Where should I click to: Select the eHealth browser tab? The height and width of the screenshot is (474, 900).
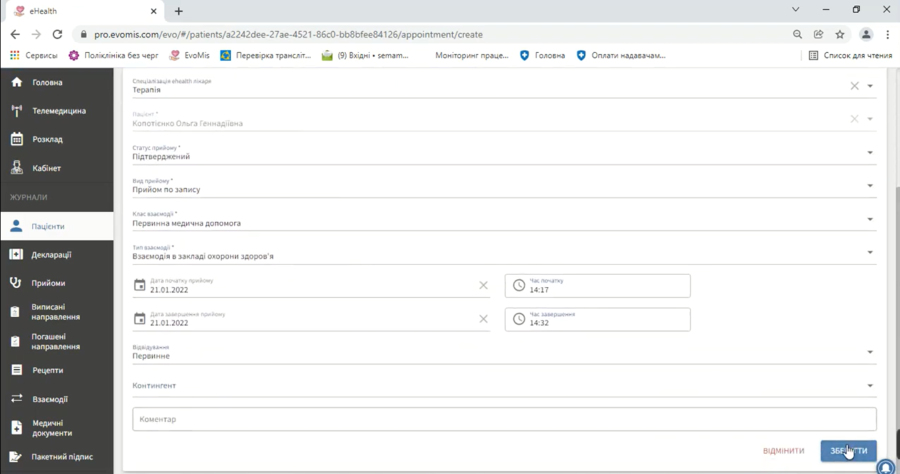(x=85, y=11)
